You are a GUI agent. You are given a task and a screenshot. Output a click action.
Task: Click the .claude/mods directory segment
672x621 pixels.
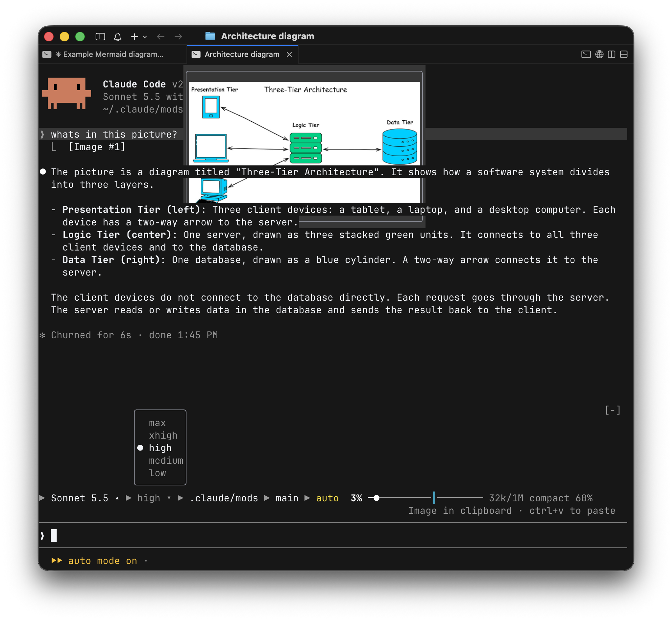click(x=224, y=498)
